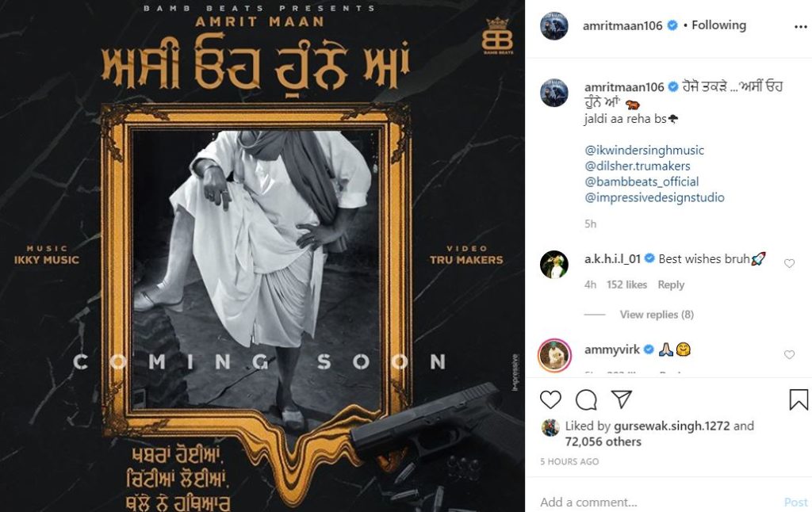Focus the Add a comment field
This screenshot has height=512, width=812.
(x=657, y=502)
